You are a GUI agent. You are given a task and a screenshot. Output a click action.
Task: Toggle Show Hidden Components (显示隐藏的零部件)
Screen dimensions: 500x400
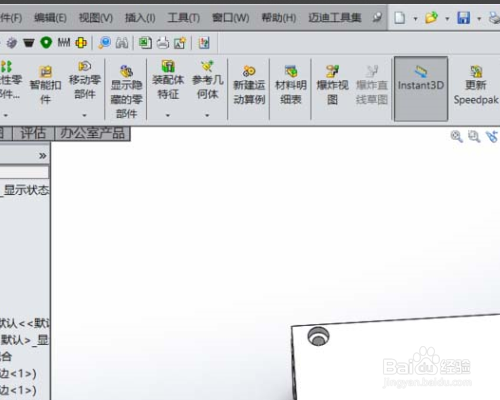click(x=126, y=92)
